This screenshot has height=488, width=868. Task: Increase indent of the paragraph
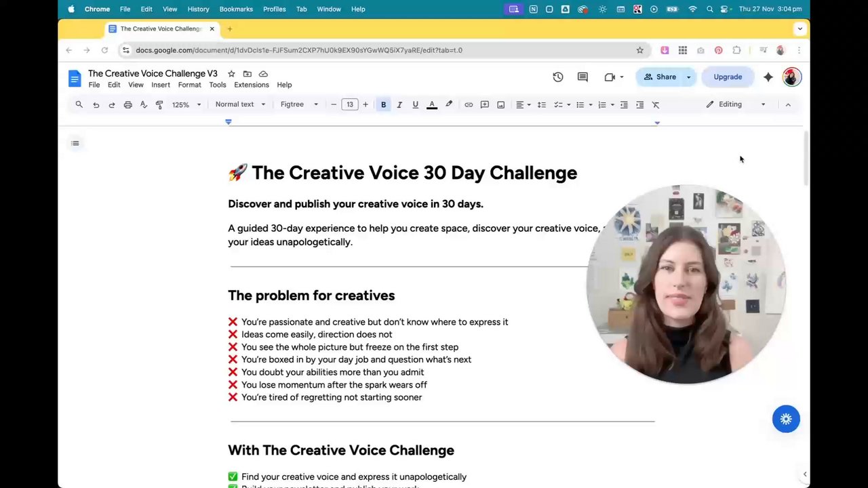(640, 104)
